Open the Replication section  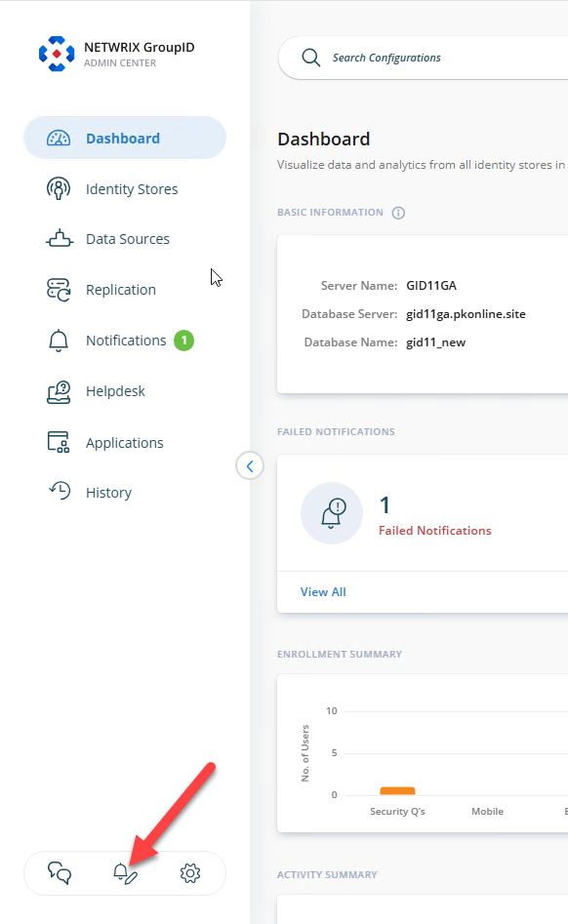click(120, 289)
